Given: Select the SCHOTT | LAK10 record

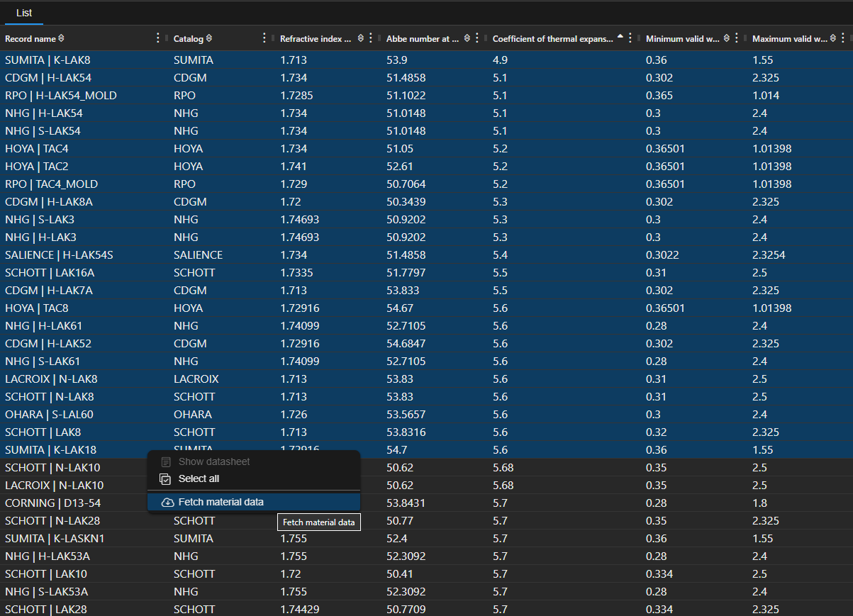Looking at the screenshot, I should click(x=426, y=573).
